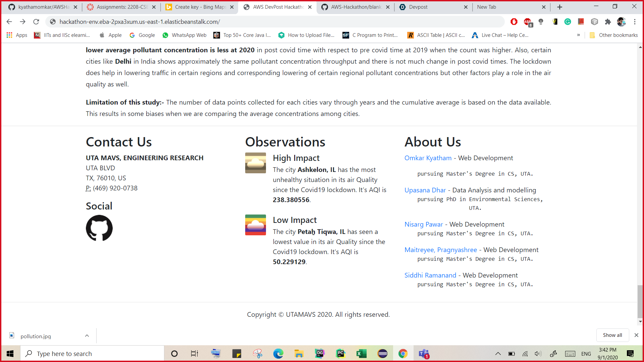Expand pollution.jpg download options chevron
Viewport: 644px width, 362px height.
(87, 336)
